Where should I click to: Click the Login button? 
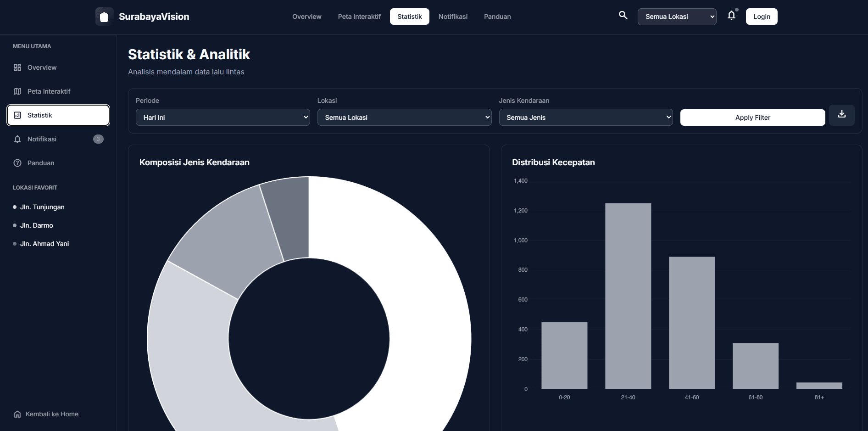click(761, 16)
